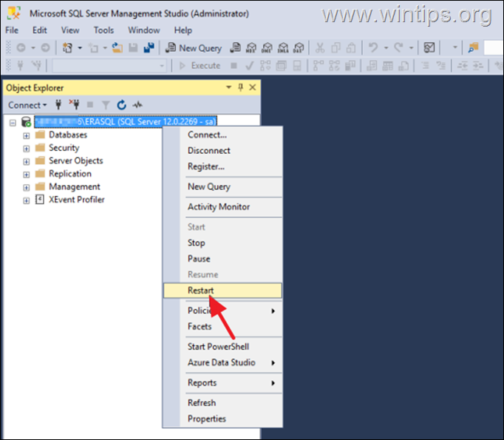Click Register... in the context menu
Screen dimensions: 504x440
tap(222, 166)
